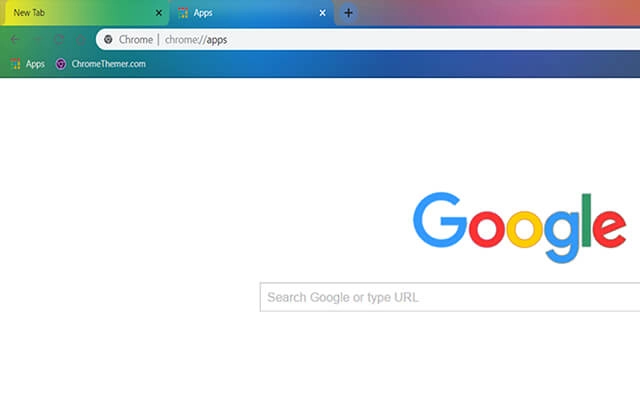Image resolution: width=640 pixels, height=400 pixels.
Task: Click the Google logo
Action: [520, 227]
